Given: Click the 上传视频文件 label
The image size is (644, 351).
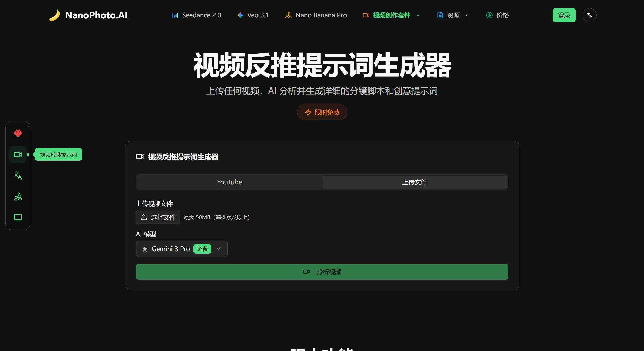Looking at the screenshot, I should pyautogui.click(x=154, y=204).
